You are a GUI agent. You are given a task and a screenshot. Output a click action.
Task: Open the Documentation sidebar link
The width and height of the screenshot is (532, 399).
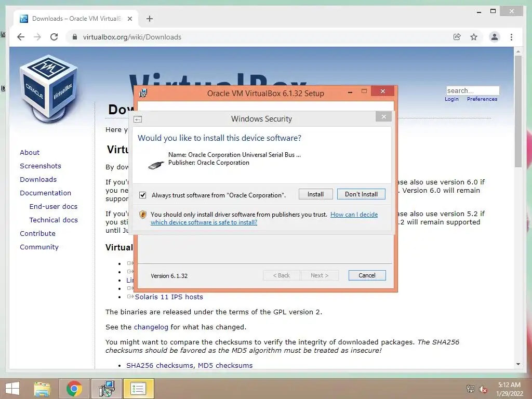tap(46, 193)
